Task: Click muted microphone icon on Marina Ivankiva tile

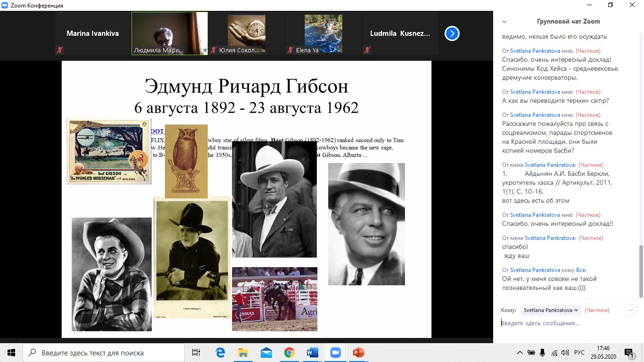Action: (59, 49)
